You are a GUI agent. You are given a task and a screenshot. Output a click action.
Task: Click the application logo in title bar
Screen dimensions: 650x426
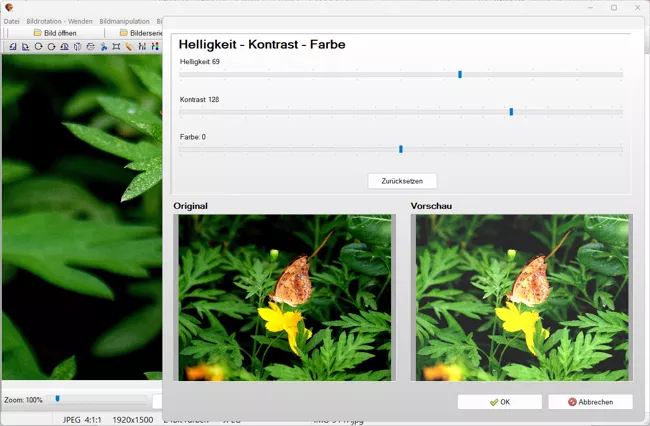click(x=9, y=7)
